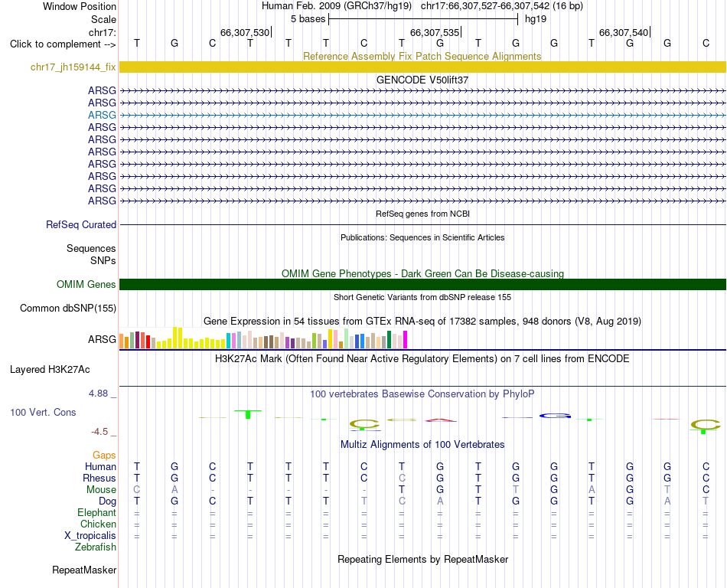Click the RefSeq Curated track label
Image resolution: width=727 pixels, height=588 pixels.
(x=80, y=224)
